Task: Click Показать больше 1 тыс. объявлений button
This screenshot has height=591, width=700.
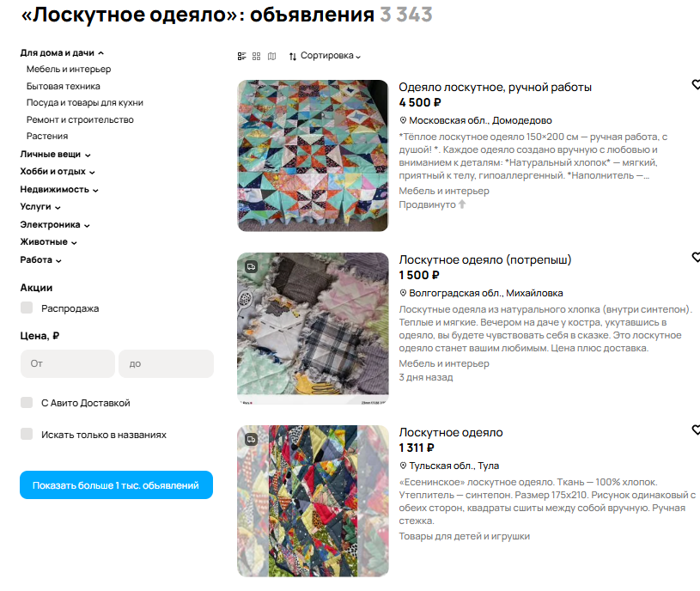Action: point(116,485)
